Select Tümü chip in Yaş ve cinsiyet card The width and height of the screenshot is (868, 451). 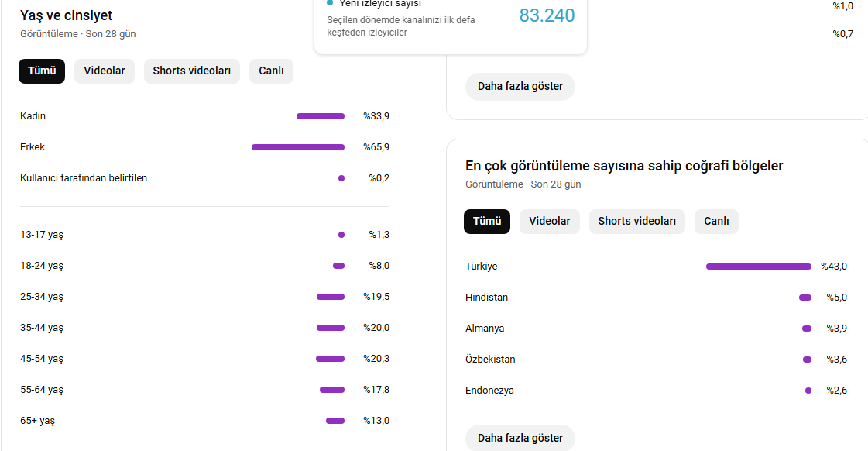pos(42,71)
